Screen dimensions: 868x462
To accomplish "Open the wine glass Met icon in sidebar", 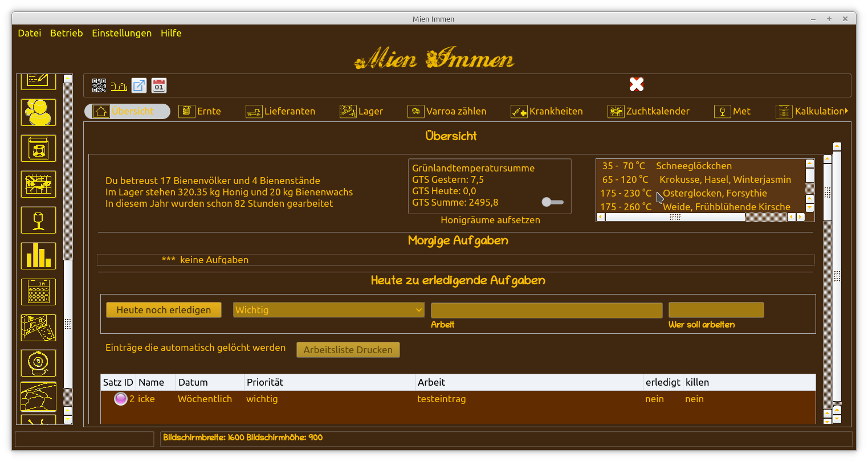I will click(x=38, y=220).
